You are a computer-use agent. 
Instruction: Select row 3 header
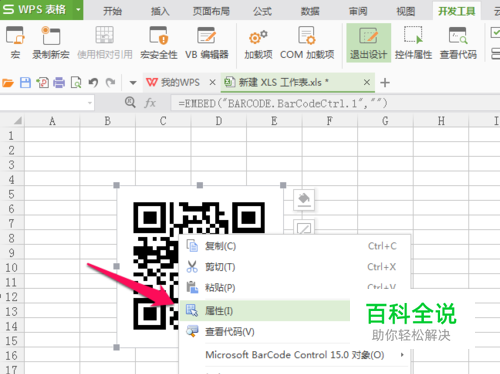coord(12,165)
